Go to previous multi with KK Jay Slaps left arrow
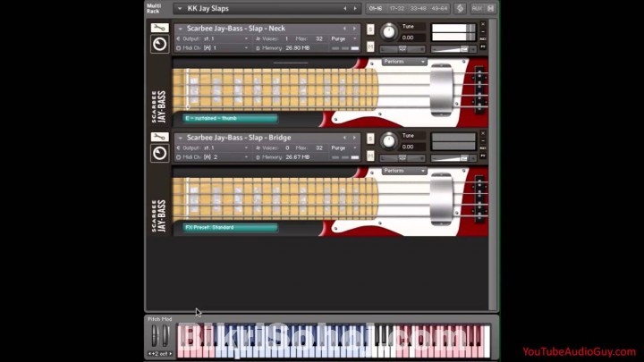 click(345, 8)
